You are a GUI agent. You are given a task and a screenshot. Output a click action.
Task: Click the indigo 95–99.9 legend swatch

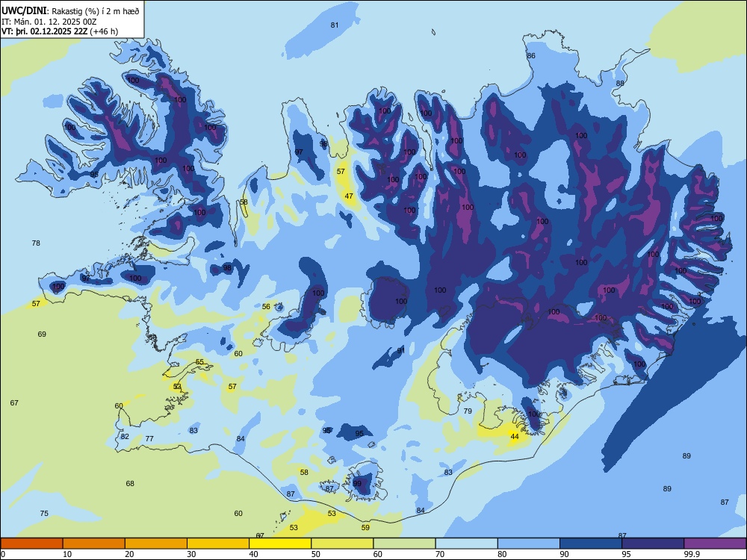pyautogui.click(x=653, y=544)
